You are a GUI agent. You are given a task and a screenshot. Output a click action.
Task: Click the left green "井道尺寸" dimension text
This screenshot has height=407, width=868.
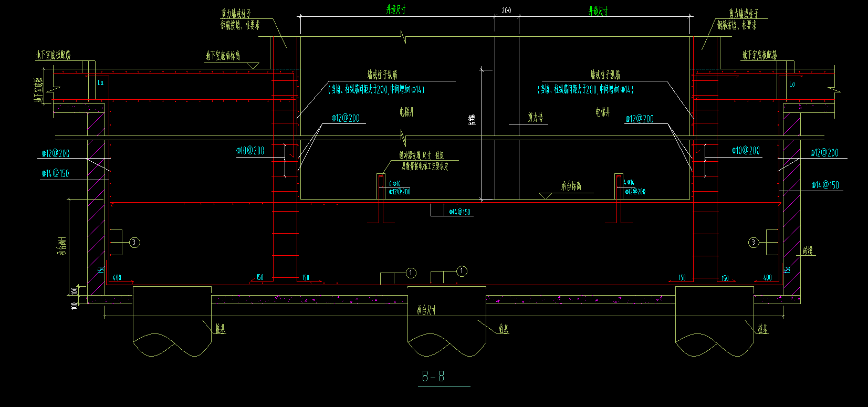[x=395, y=10]
